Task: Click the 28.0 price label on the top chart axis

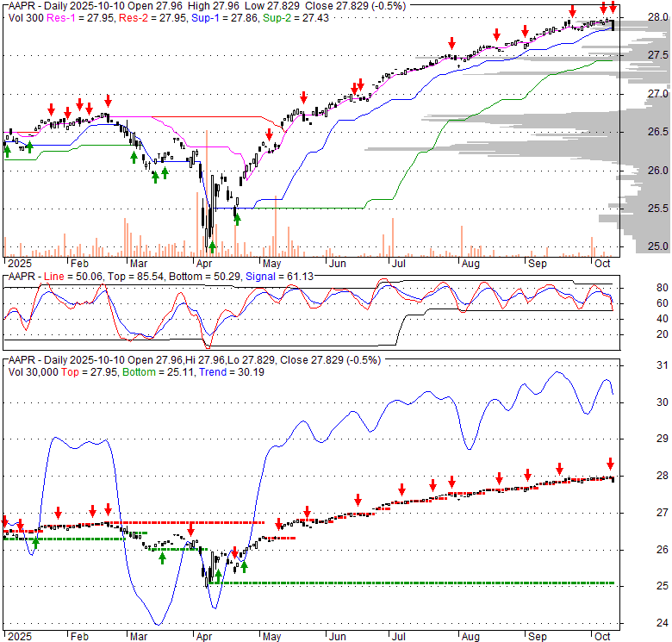Action: [657, 17]
